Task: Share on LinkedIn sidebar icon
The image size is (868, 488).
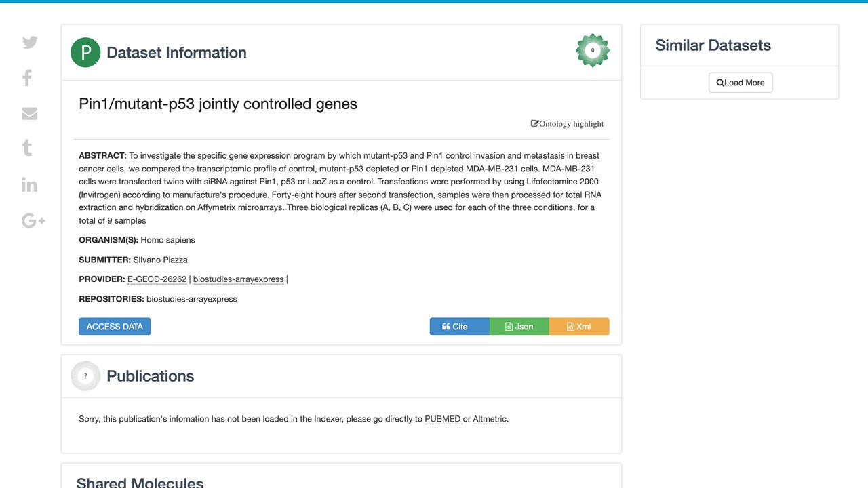Action: point(29,184)
